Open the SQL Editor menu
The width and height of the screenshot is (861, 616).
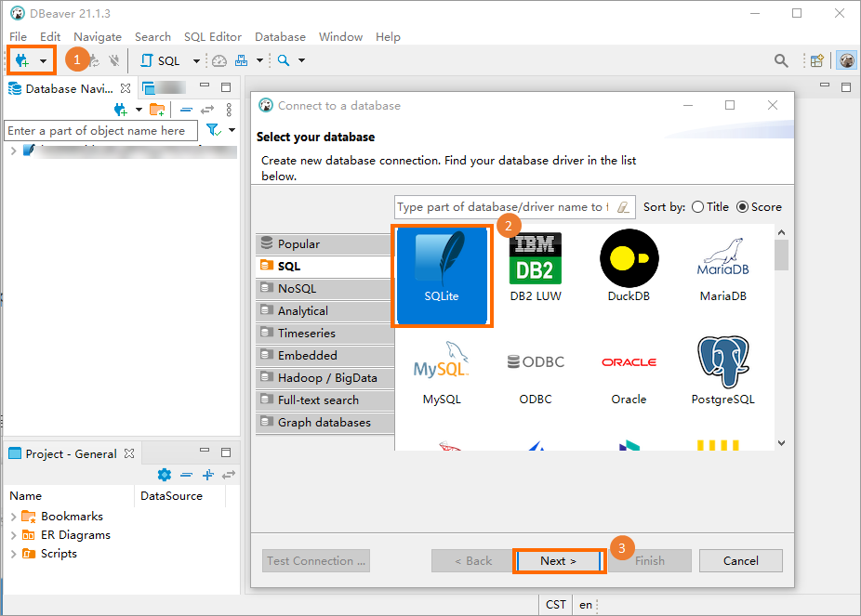[213, 37]
